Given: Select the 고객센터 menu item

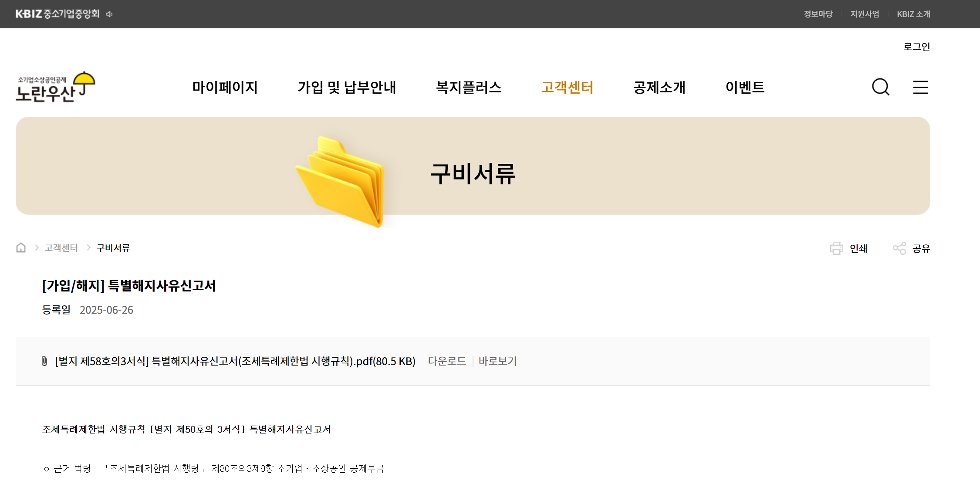Looking at the screenshot, I should click(x=567, y=87).
